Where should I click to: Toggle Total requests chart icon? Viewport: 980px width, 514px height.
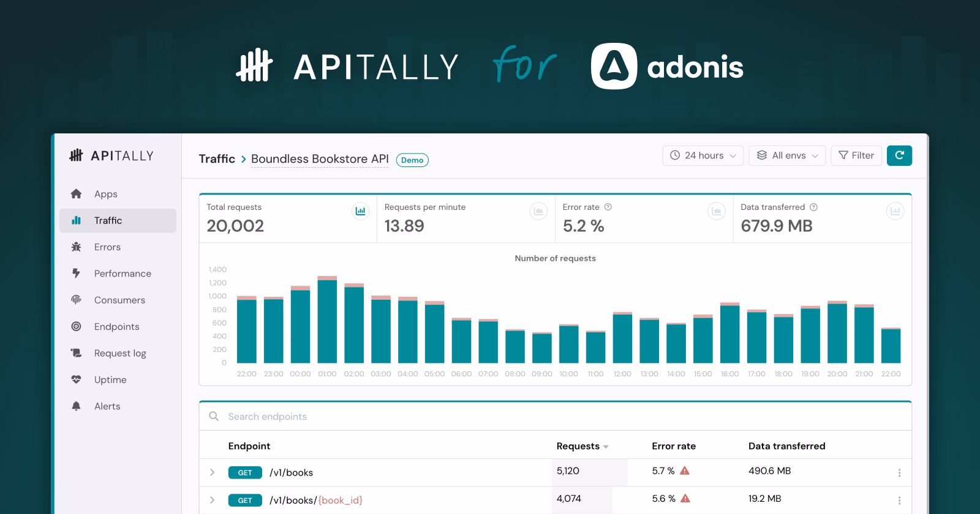tap(361, 211)
